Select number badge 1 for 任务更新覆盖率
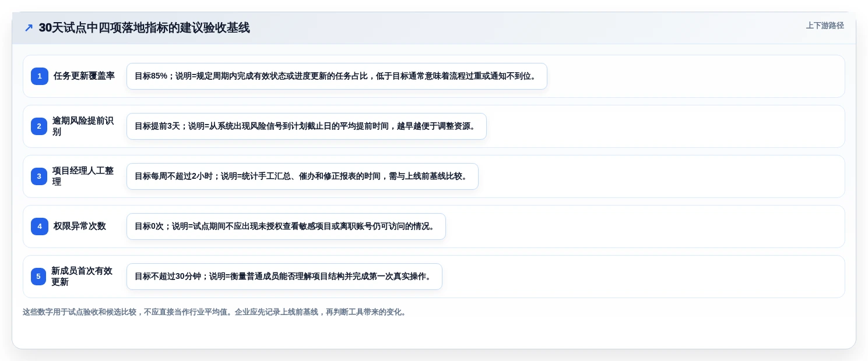 tap(40, 76)
